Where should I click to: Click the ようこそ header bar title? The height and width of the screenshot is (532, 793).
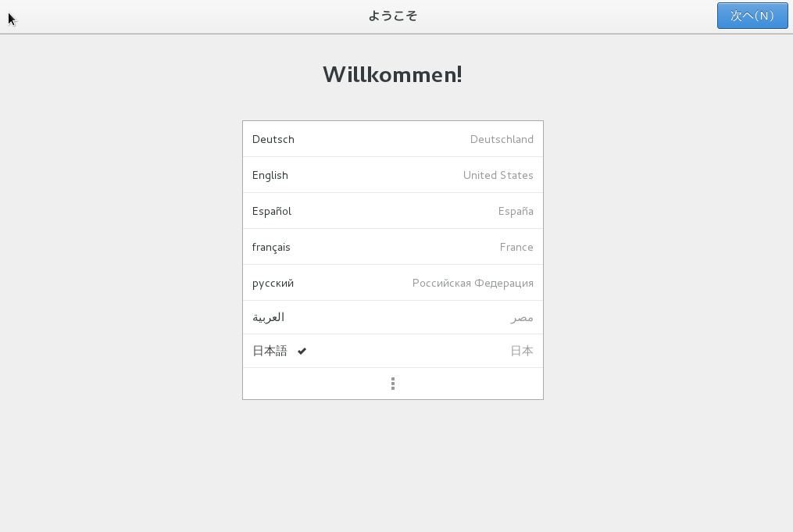[393, 16]
